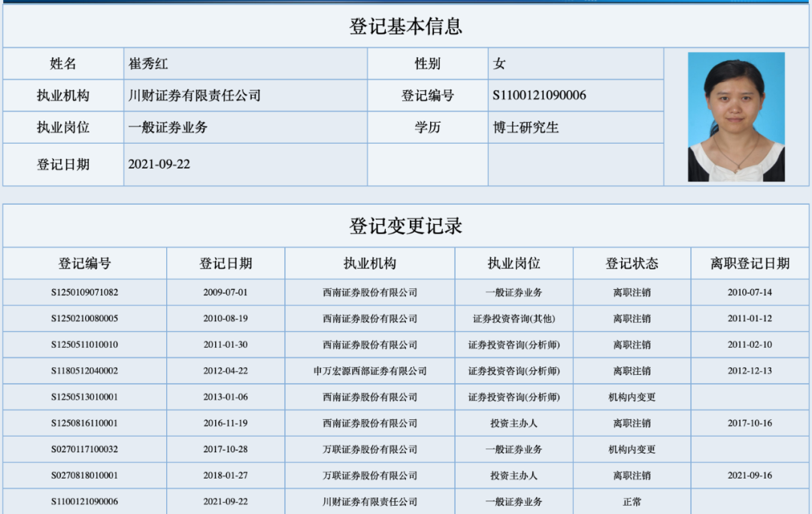This screenshot has width=812, height=514.
Task: Click the 2021-09-16 departure date
Action: click(750, 476)
